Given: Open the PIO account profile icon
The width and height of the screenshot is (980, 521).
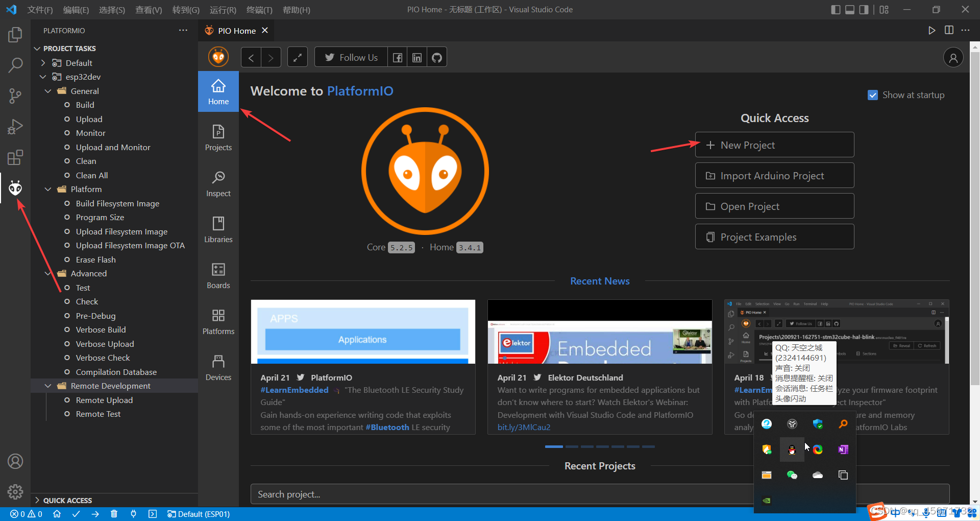Looking at the screenshot, I should [x=953, y=57].
